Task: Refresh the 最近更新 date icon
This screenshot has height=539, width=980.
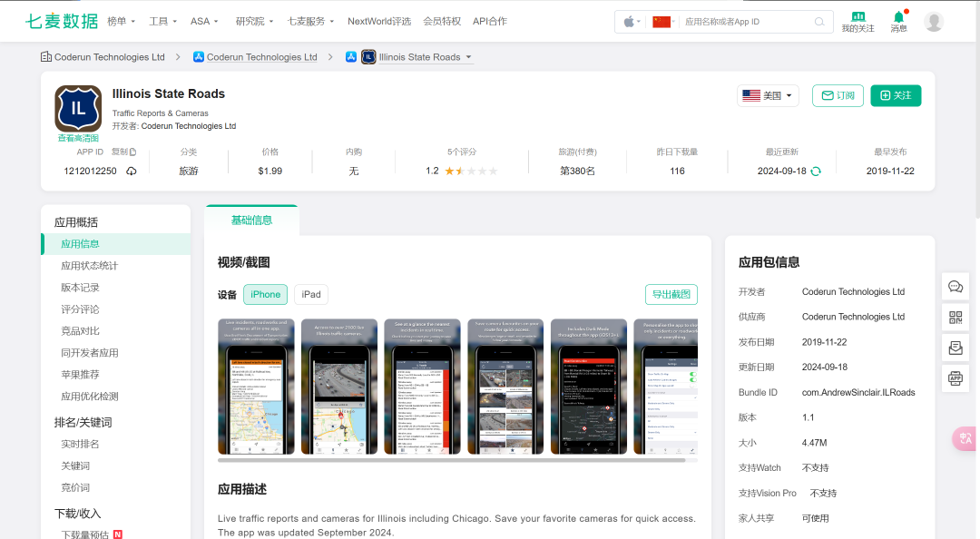Action: pos(816,171)
